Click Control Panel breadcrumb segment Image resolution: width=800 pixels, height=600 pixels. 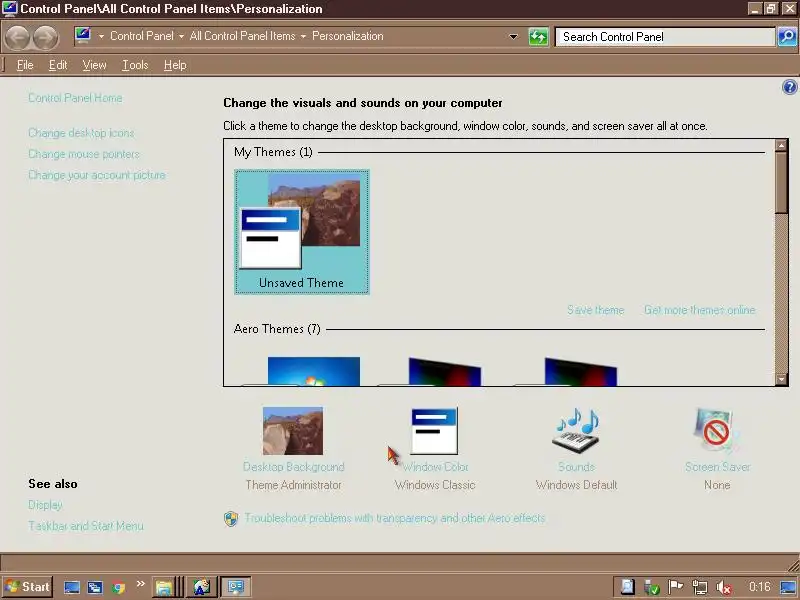[142, 36]
